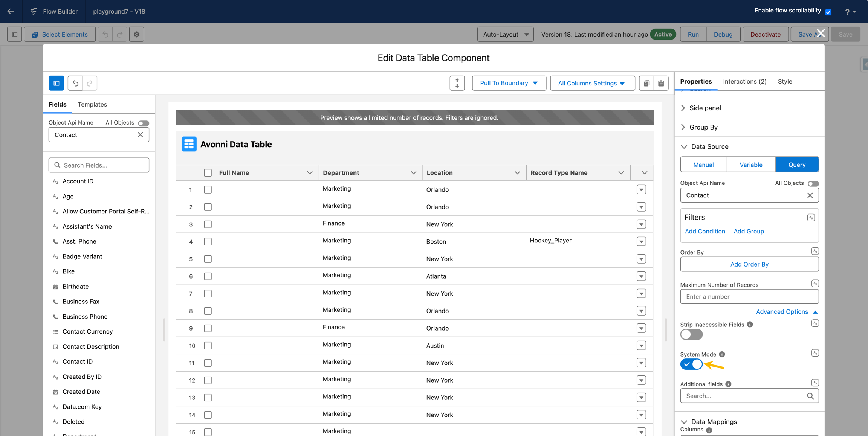Click the Add Condition link

pos(704,231)
